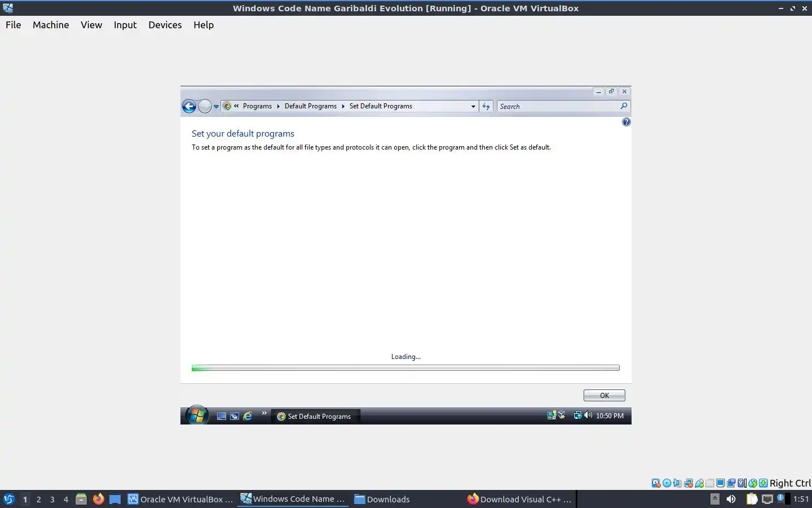This screenshot has height=508, width=812.
Task: Open the VirtualBox Devices menu
Action: click(x=165, y=25)
